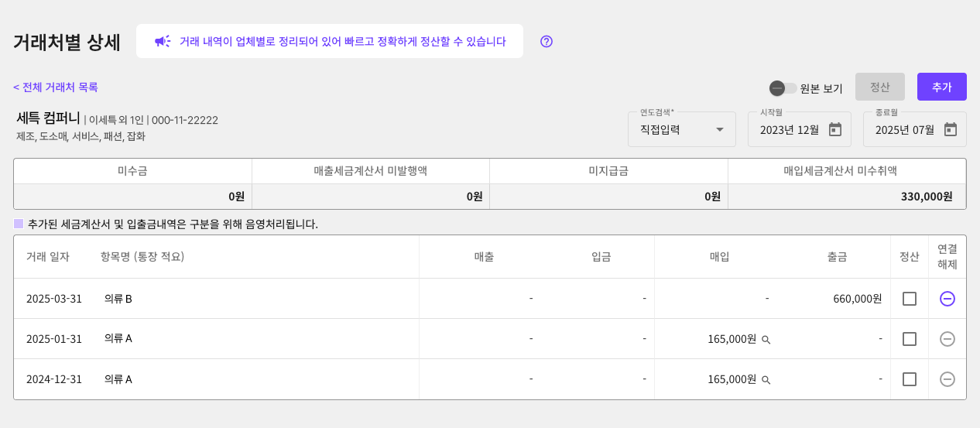Image resolution: width=980 pixels, height=428 pixels.
Task: Check 정산 box for 2025-01-31 row
Action: [x=910, y=339]
